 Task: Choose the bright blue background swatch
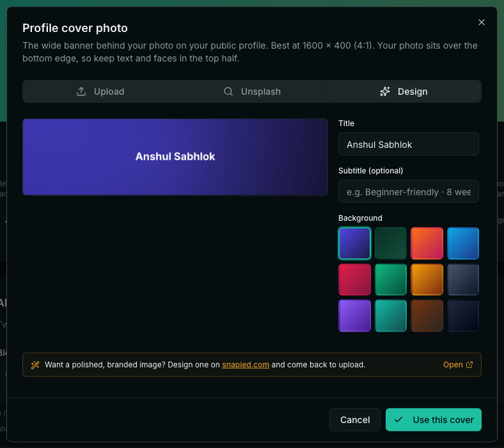tap(463, 243)
